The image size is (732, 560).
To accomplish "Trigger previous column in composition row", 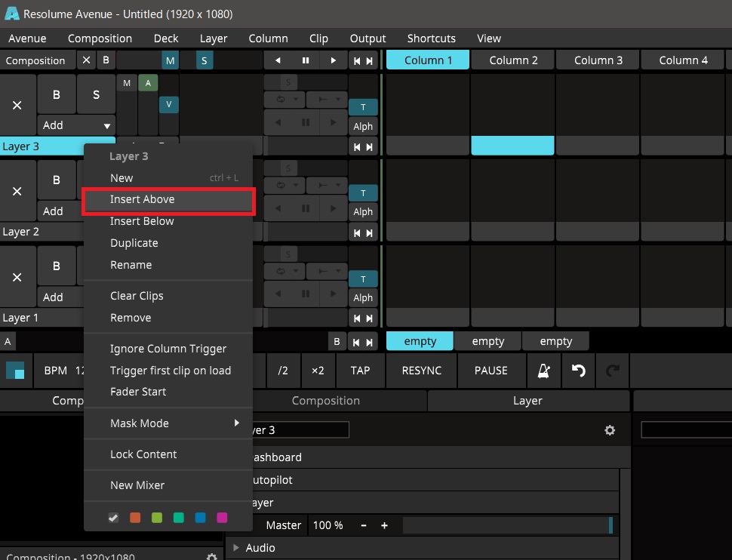I will pos(357,60).
